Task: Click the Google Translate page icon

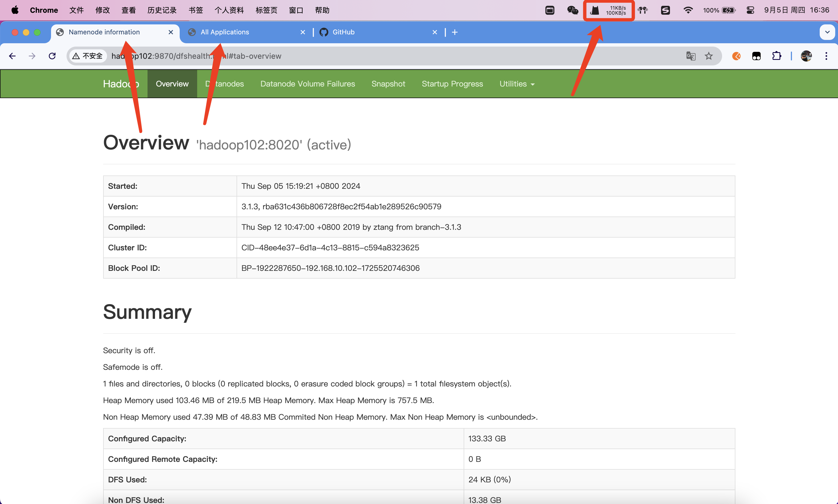Action: (x=690, y=56)
